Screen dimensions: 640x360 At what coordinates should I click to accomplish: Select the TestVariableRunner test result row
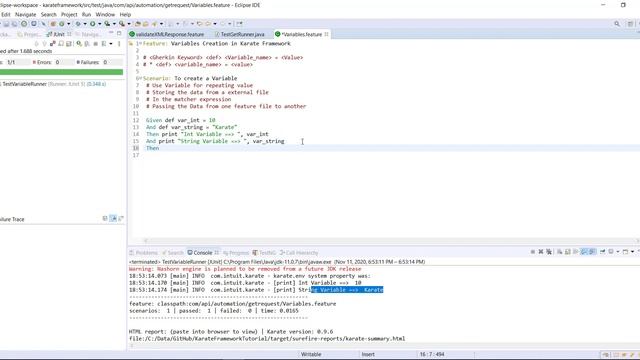click(53, 84)
